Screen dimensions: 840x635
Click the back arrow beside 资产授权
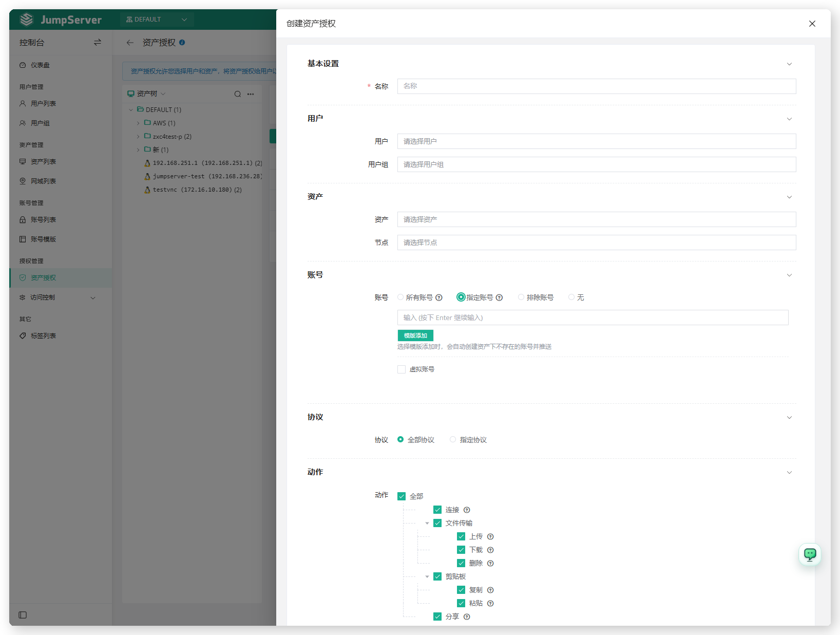(x=130, y=43)
